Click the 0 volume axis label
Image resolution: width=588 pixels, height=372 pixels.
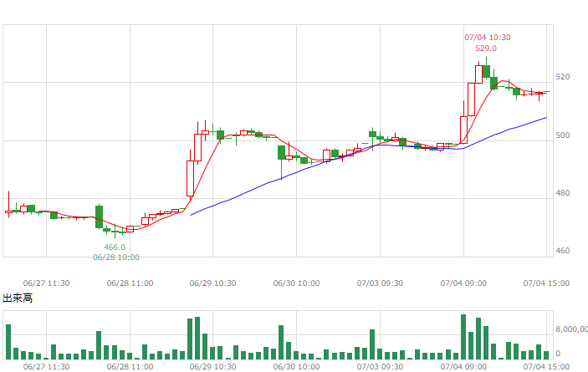pyautogui.click(x=558, y=354)
